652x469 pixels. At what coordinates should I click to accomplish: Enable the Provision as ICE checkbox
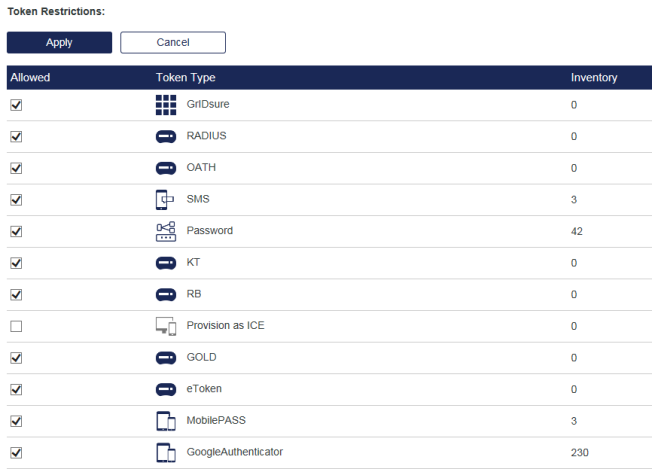click(16, 327)
